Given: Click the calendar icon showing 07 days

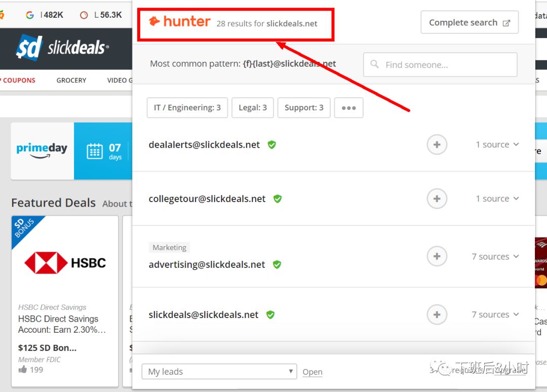Looking at the screenshot, I should coord(95,151).
